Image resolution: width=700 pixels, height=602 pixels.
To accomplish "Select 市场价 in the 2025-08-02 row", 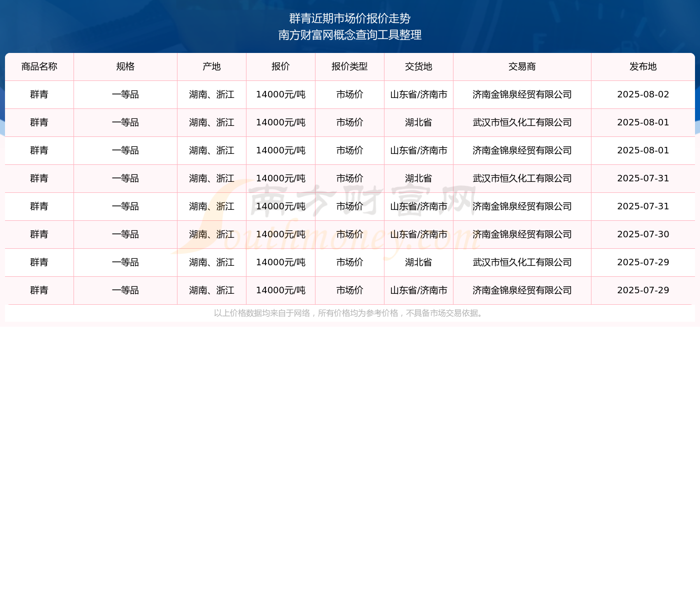I will pyautogui.click(x=350, y=94).
